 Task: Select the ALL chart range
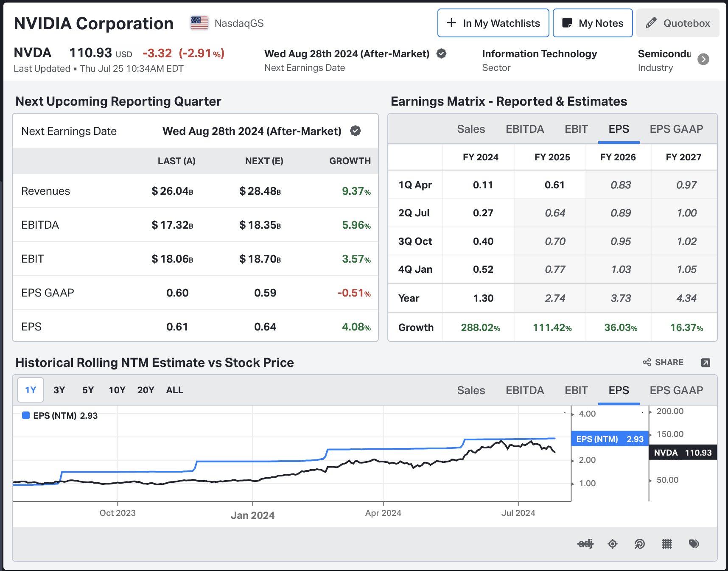(x=175, y=390)
